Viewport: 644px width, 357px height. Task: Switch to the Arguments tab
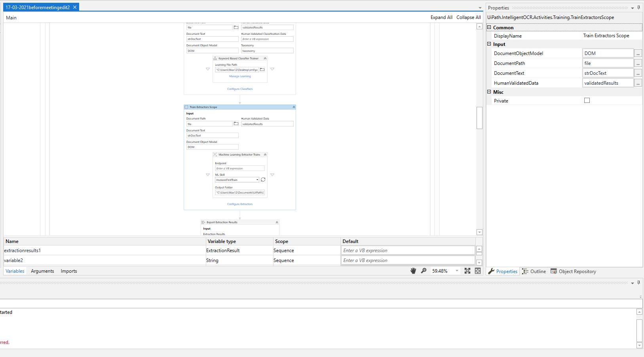pyautogui.click(x=42, y=271)
